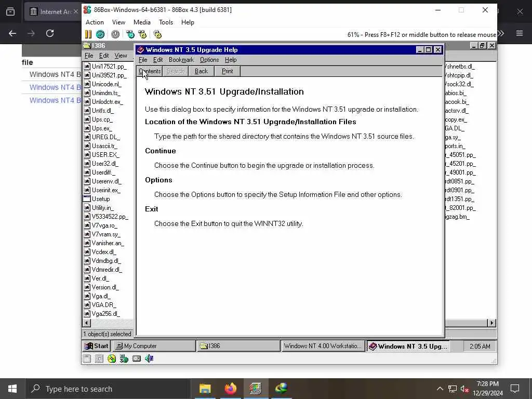
Task: Click the 86Box hard reset icon
Action: [100, 34]
